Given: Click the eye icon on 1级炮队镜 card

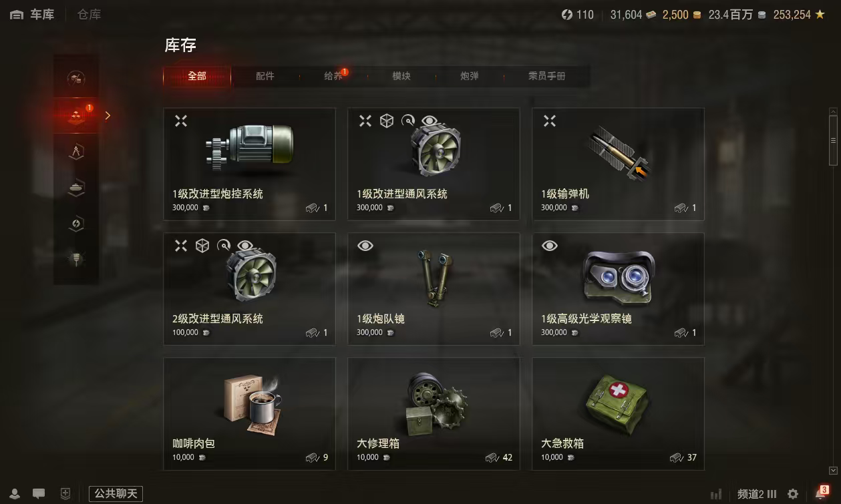Looking at the screenshot, I should [x=365, y=246].
